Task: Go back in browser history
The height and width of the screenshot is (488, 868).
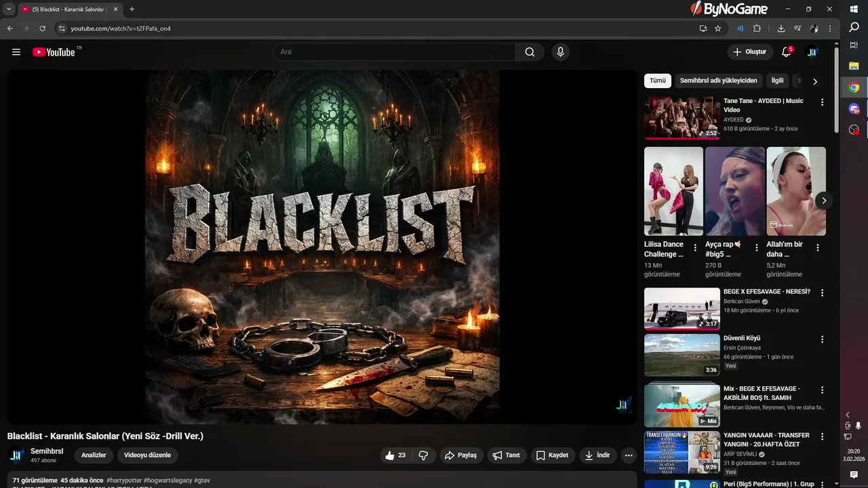Action: 9,28
